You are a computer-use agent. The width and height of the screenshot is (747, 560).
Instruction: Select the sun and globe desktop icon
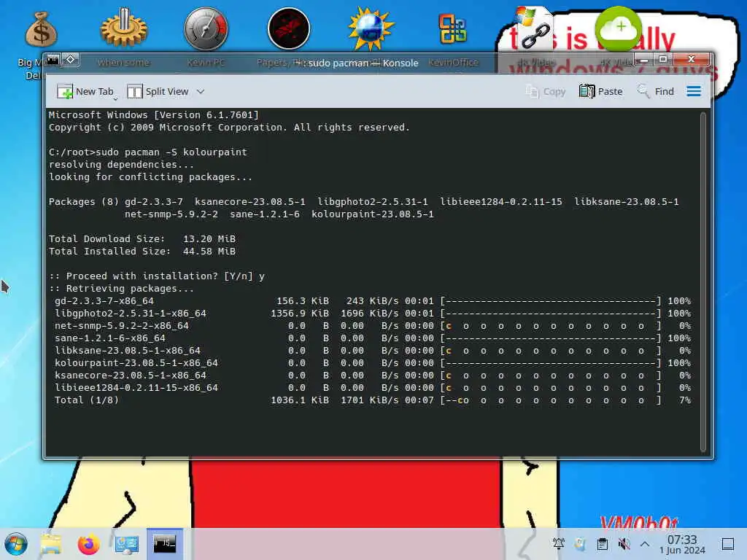point(371,28)
